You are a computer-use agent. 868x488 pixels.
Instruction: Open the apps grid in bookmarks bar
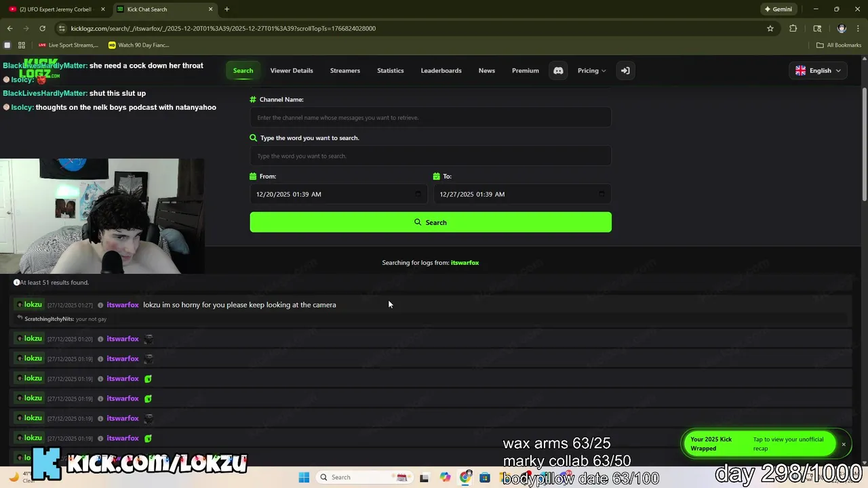click(x=22, y=45)
